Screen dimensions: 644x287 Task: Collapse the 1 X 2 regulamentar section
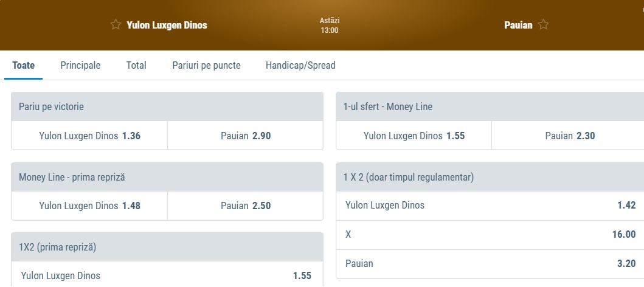click(490, 177)
